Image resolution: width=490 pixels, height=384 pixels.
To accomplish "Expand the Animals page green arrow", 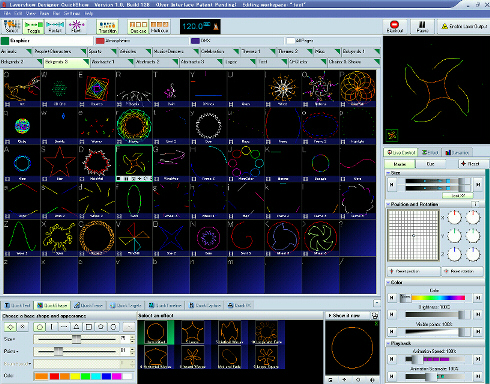I will [x=29, y=51].
